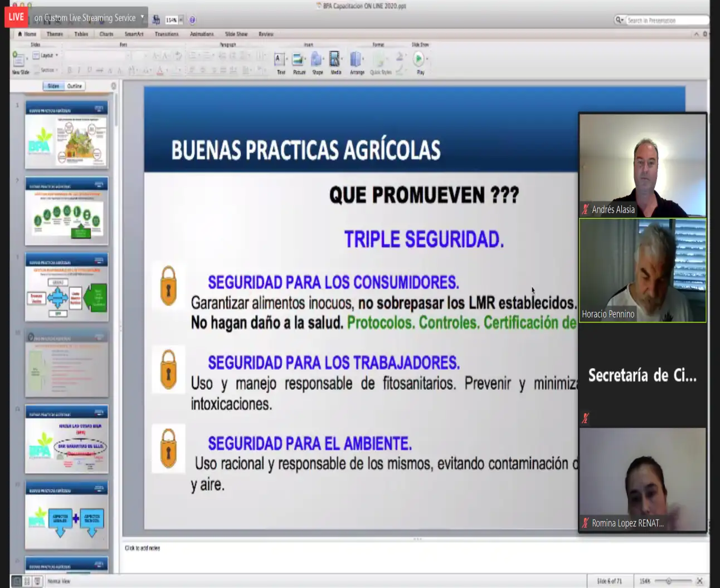Switch sidebar to Outline view

(x=75, y=86)
